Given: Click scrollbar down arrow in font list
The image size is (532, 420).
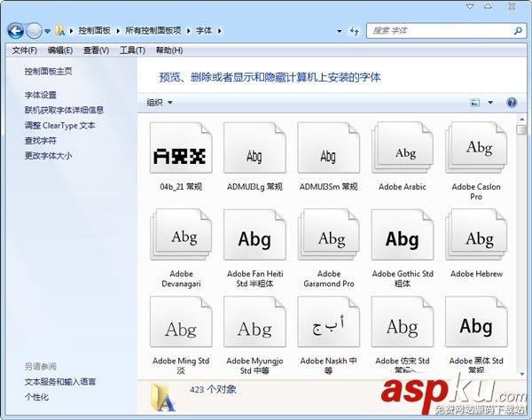Looking at the screenshot, I should tap(522, 374).
